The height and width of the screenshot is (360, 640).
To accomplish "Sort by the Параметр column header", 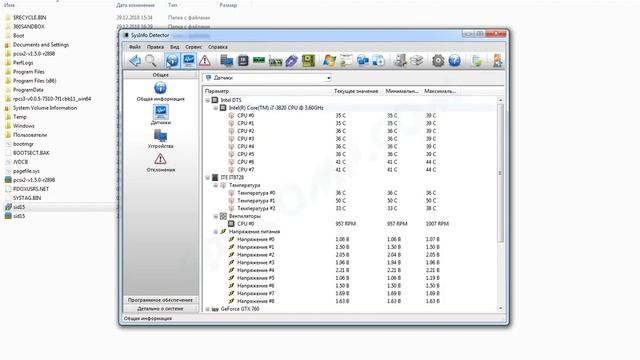I will click(x=267, y=91).
